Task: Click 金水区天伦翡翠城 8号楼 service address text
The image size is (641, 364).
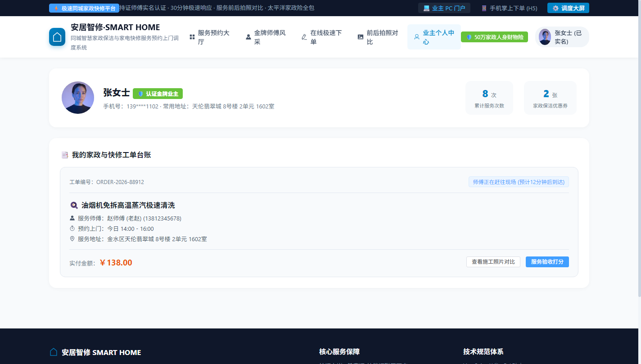Action: 157,239
